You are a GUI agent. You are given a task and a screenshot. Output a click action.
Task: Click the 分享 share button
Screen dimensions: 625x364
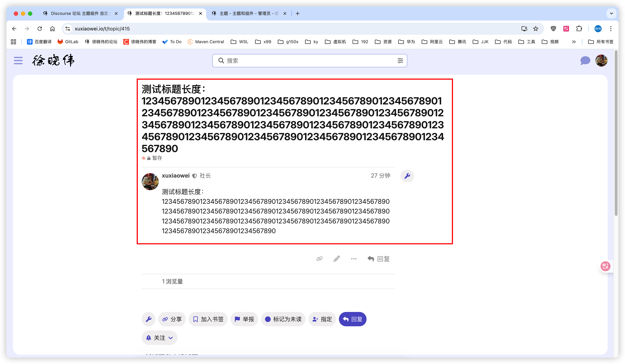pyautogui.click(x=172, y=319)
